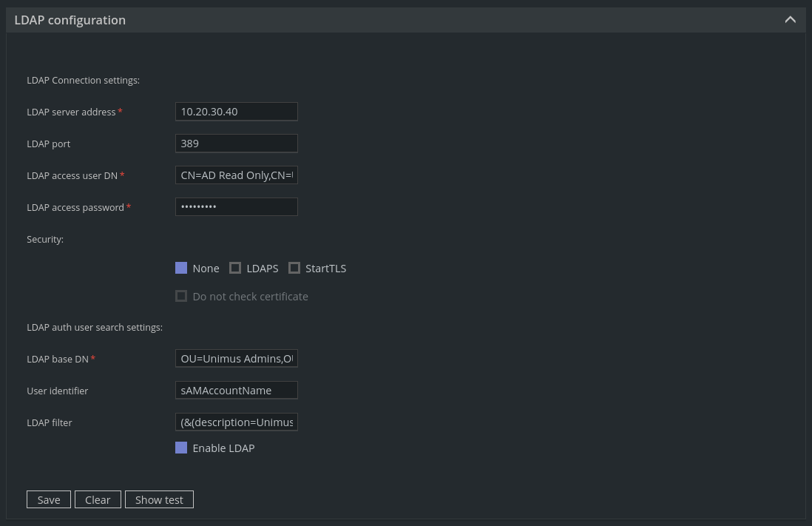Click the required asterisk beside LDAP server address

(x=120, y=112)
